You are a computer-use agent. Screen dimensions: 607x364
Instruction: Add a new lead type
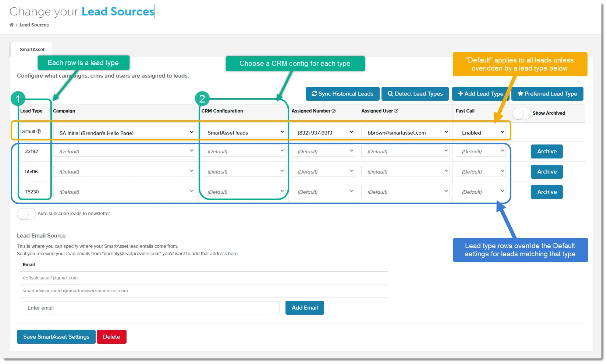pyautogui.click(x=480, y=94)
